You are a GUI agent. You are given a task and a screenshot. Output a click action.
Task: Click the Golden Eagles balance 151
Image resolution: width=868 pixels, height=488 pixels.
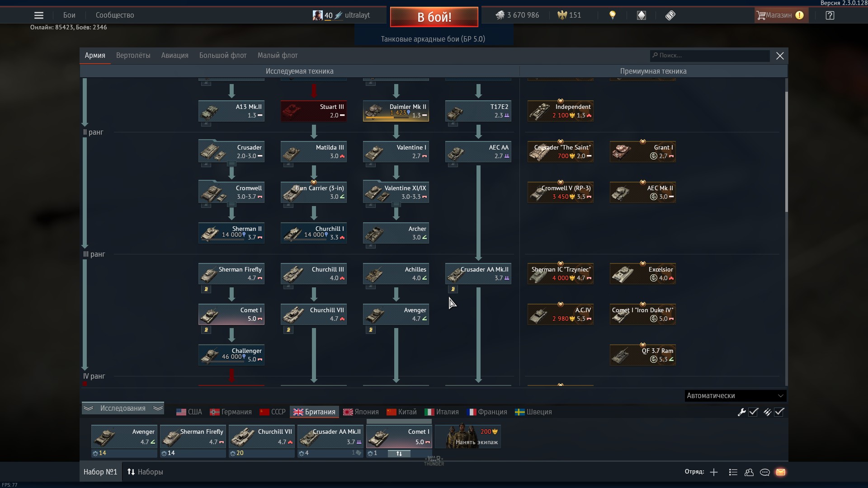[x=569, y=15]
